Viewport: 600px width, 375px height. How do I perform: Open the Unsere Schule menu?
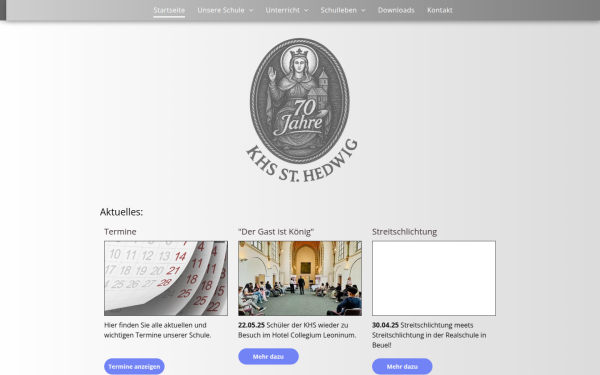(x=221, y=10)
